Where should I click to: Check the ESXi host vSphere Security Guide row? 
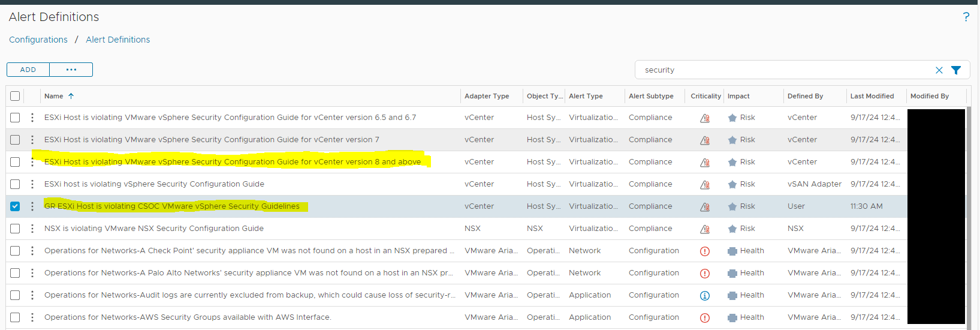(15, 184)
